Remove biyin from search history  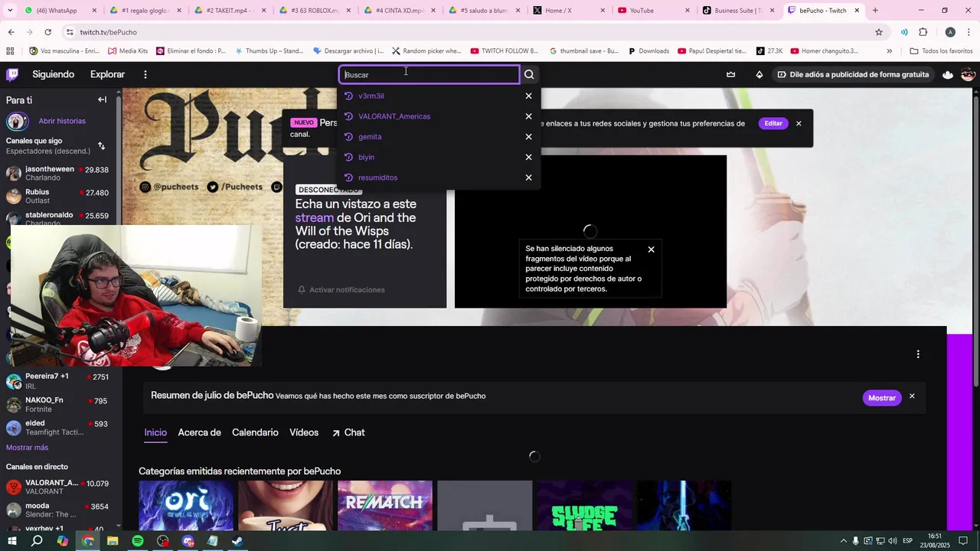(528, 157)
